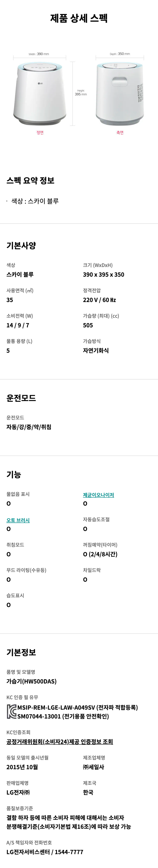The width and height of the screenshot is (158, 868).
Task: Click the 스펙 요약 정보 heading
Action: tap(30, 180)
